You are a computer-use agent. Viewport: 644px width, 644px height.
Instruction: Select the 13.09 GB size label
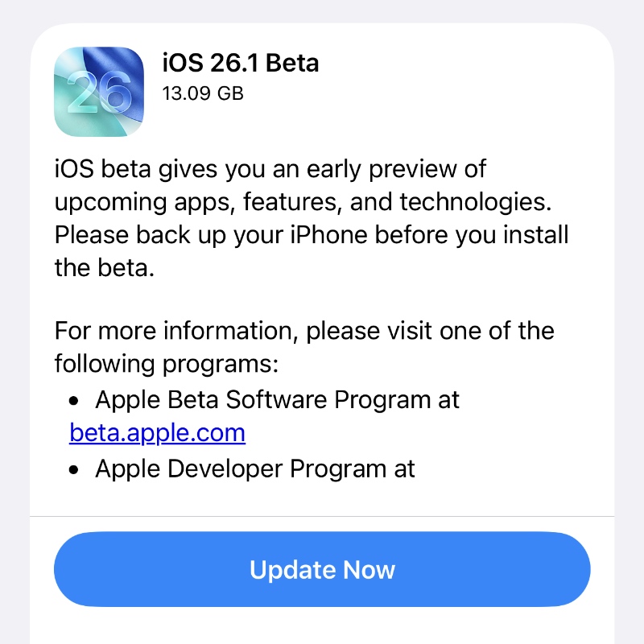[203, 93]
